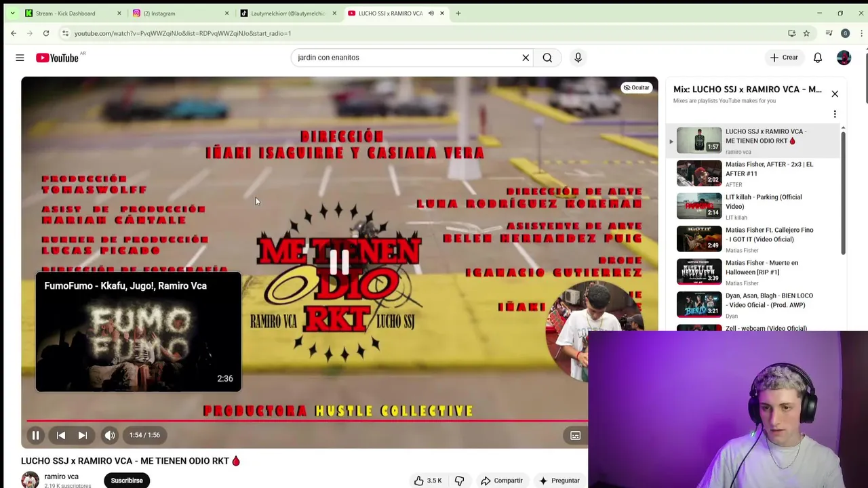View site information icon in address bar

pyautogui.click(x=65, y=33)
